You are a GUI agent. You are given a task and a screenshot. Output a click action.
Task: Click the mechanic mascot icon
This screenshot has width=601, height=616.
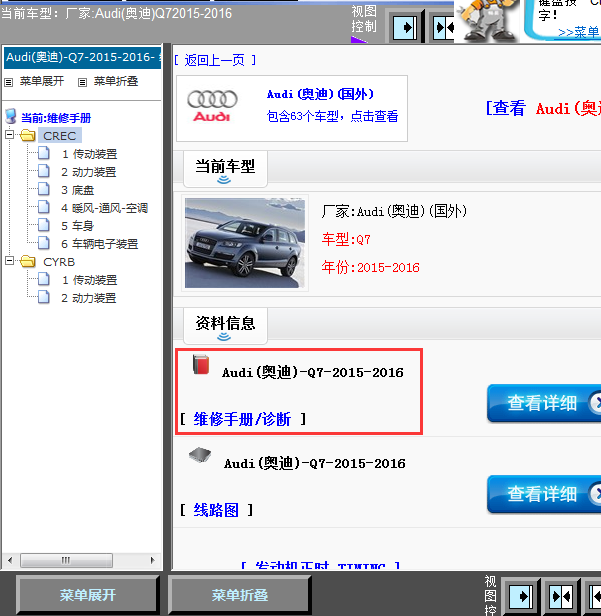point(487,20)
